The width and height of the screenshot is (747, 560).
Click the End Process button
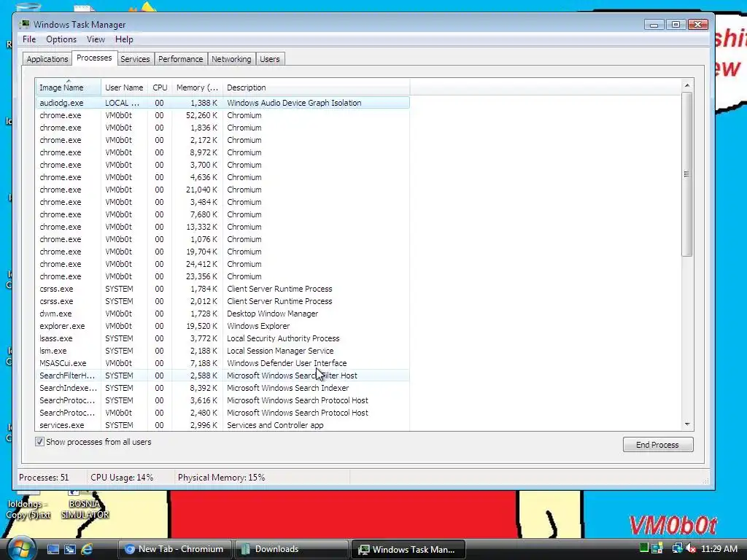pos(657,444)
